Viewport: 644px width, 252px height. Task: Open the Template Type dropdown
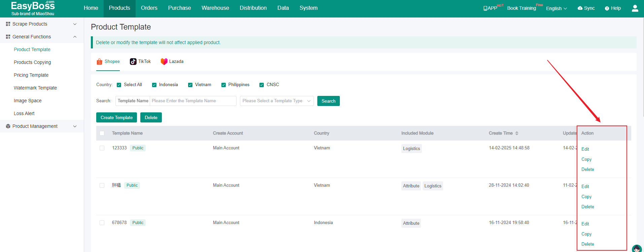pyautogui.click(x=277, y=101)
